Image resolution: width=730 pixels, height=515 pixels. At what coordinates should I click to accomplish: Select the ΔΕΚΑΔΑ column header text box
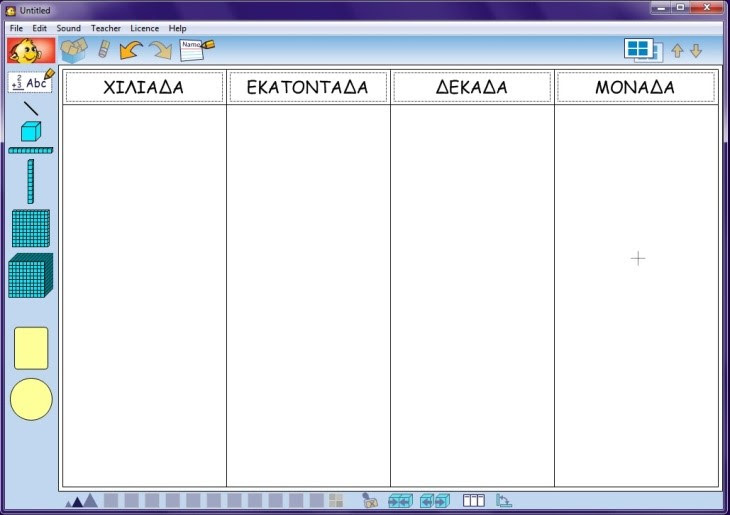[x=472, y=87]
